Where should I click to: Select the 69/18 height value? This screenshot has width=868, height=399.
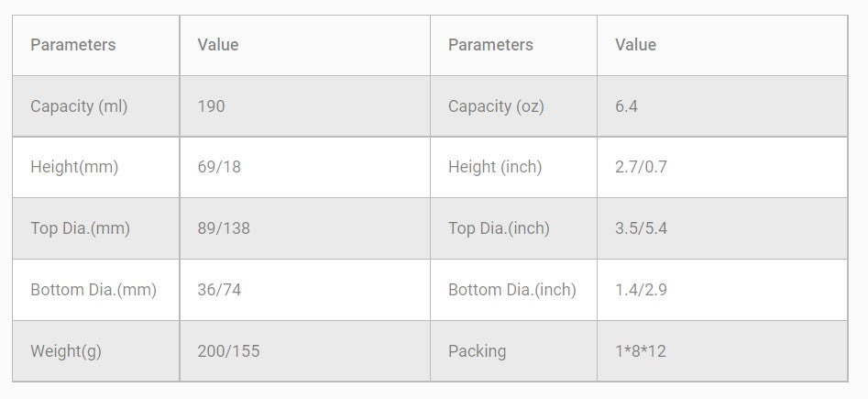pyautogui.click(x=219, y=167)
